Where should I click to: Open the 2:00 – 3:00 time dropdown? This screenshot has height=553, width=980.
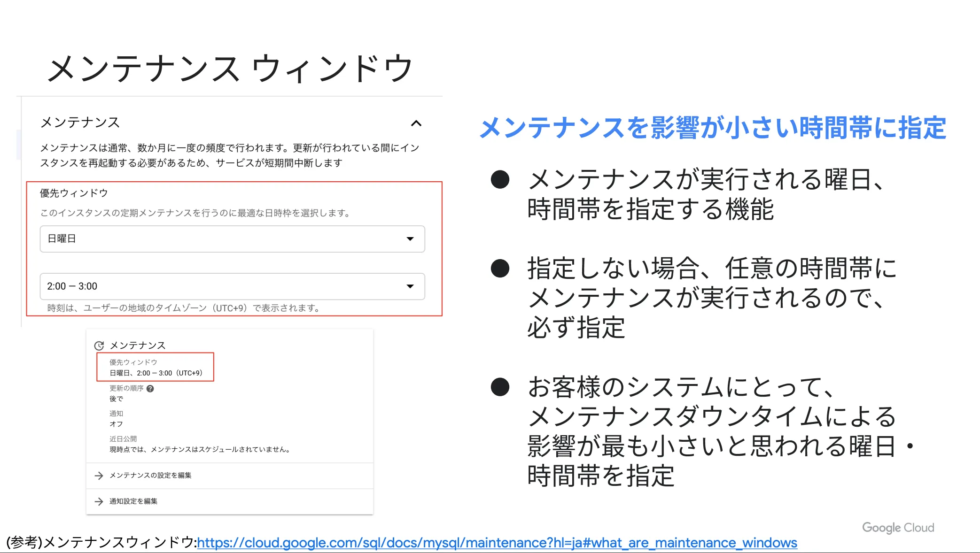coord(233,286)
